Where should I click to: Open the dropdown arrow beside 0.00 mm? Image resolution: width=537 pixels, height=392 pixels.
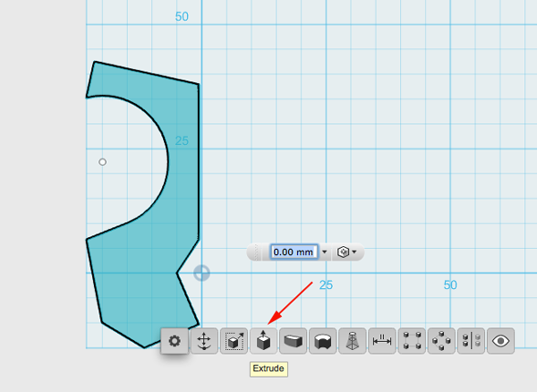(325, 252)
